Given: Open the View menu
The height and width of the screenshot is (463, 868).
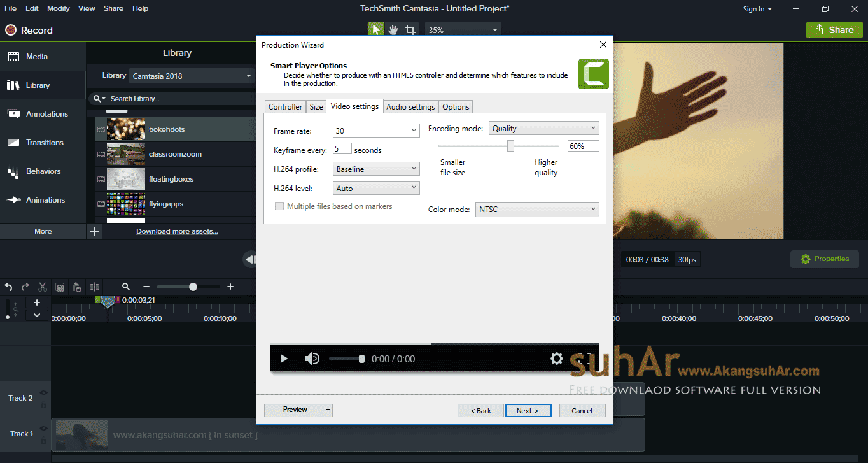Looking at the screenshot, I should pos(87,8).
